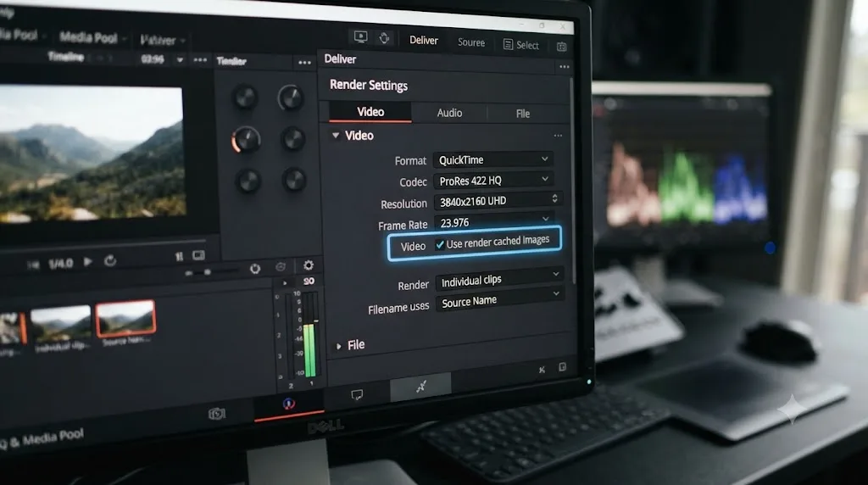Click the 'Media Pool' label at bottom left

53,437
